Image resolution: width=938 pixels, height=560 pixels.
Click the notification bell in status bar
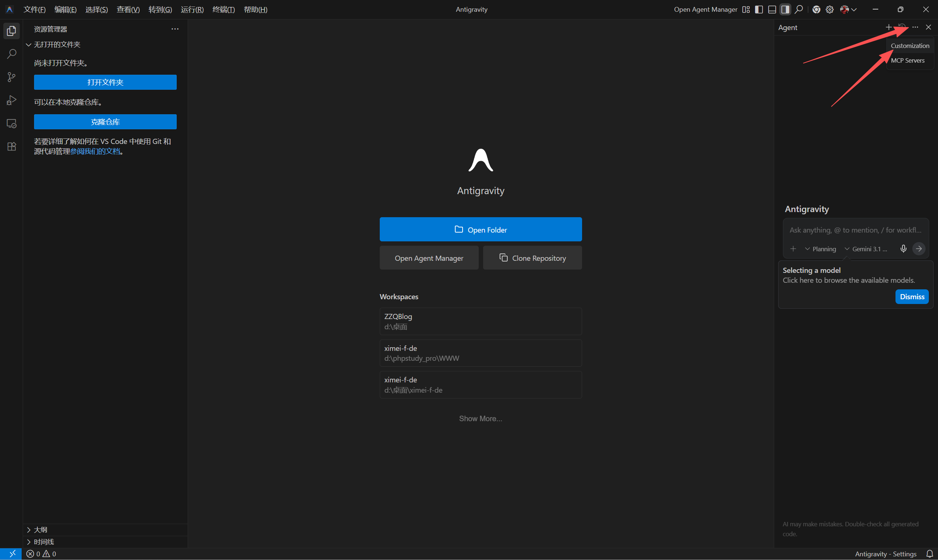[x=929, y=553]
